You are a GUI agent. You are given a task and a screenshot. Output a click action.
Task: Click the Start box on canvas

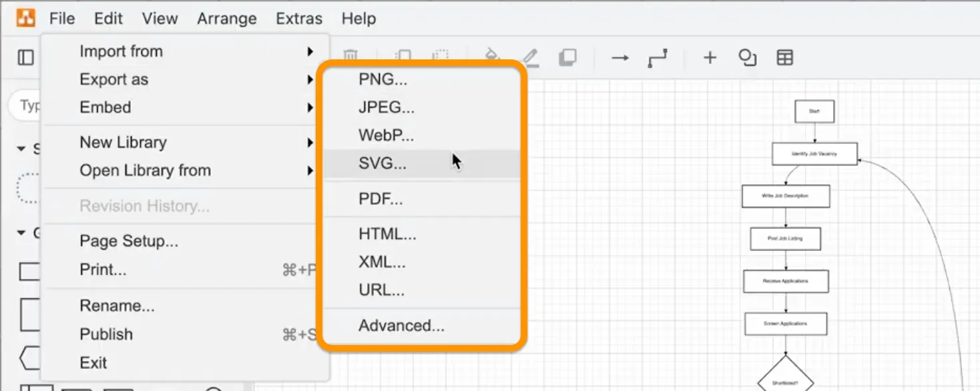coord(814,111)
